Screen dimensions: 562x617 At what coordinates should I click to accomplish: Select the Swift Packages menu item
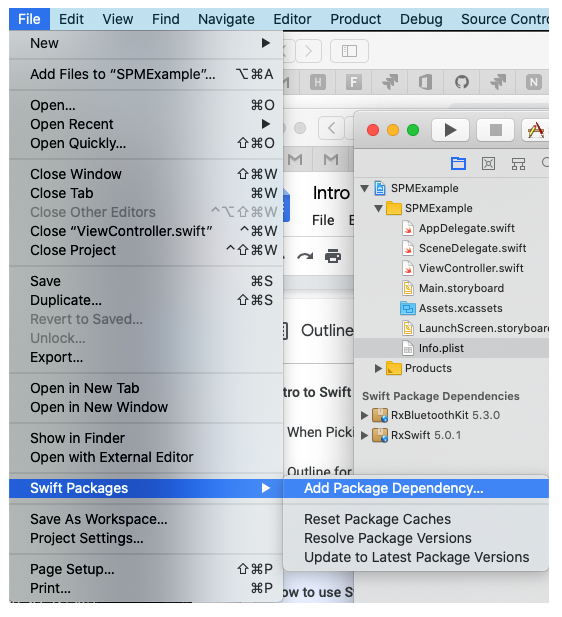pyautogui.click(x=146, y=488)
